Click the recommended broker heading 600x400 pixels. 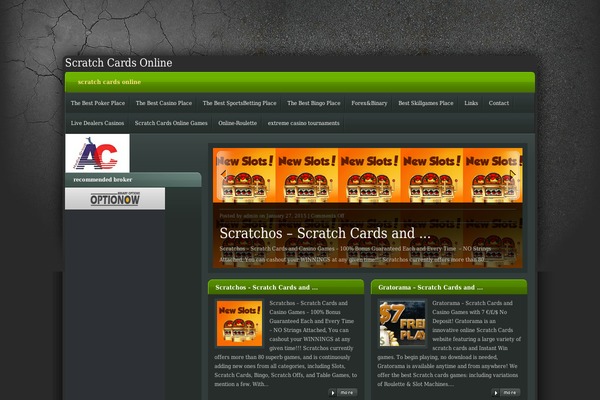(103, 180)
